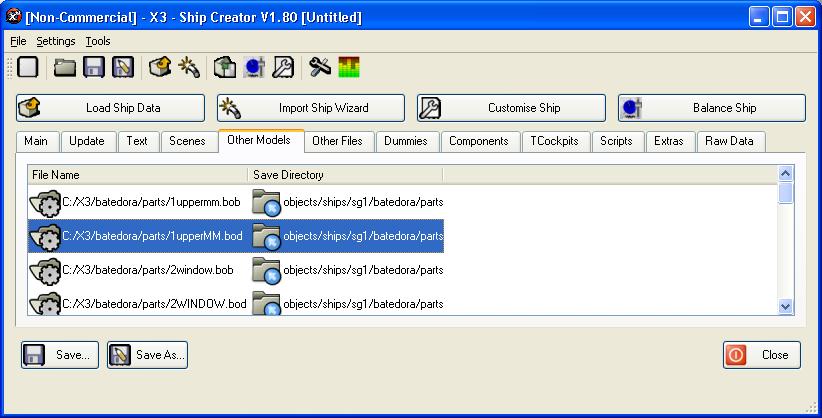The image size is (822, 418).
Task: Click the gear icon beside 2WINDOW.bod
Action: pyautogui.click(x=45, y=304)
